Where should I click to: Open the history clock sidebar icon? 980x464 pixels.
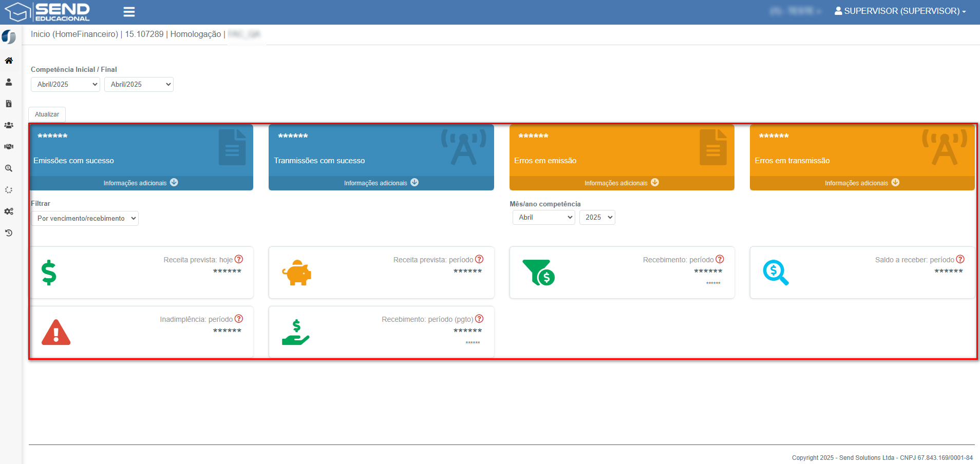pyautogui.click(x=9, y=233)
